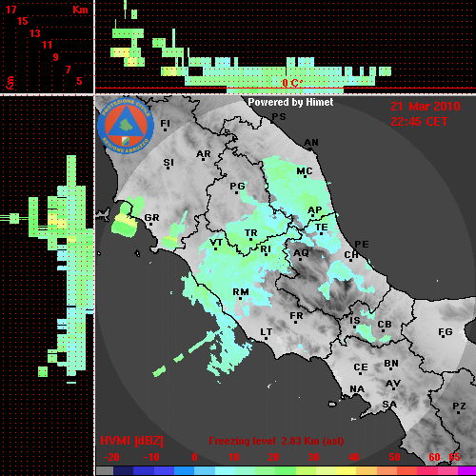
Task: Select the date '21 Mar 2010'
Action: (426, 107)
